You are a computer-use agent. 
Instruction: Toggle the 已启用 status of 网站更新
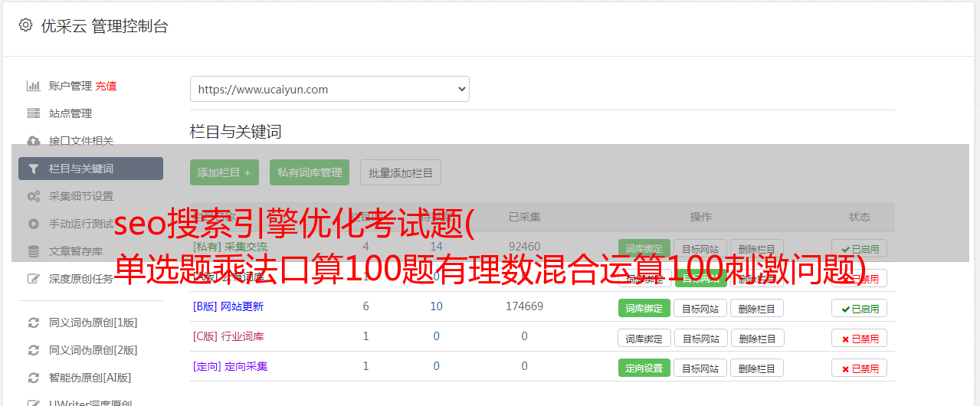coord(860,308)
